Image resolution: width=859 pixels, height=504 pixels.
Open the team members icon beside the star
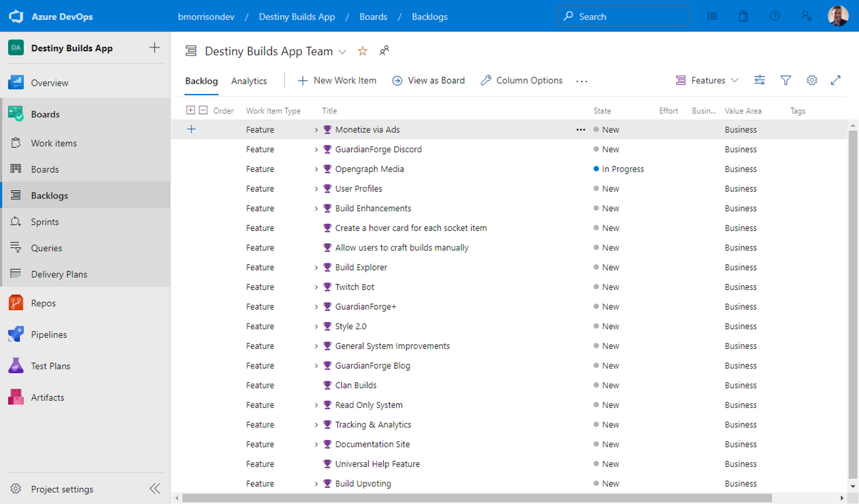[384, 51]
